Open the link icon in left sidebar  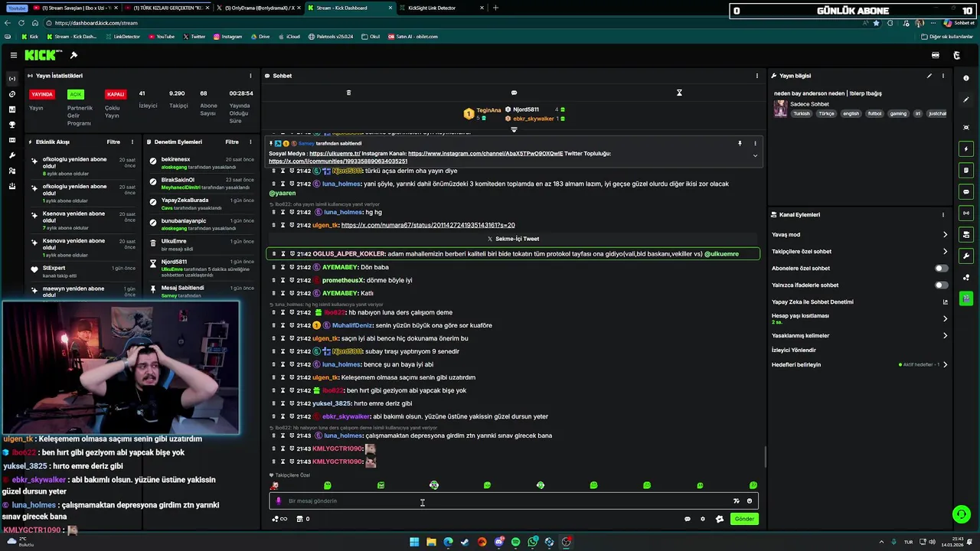(11, 94)
